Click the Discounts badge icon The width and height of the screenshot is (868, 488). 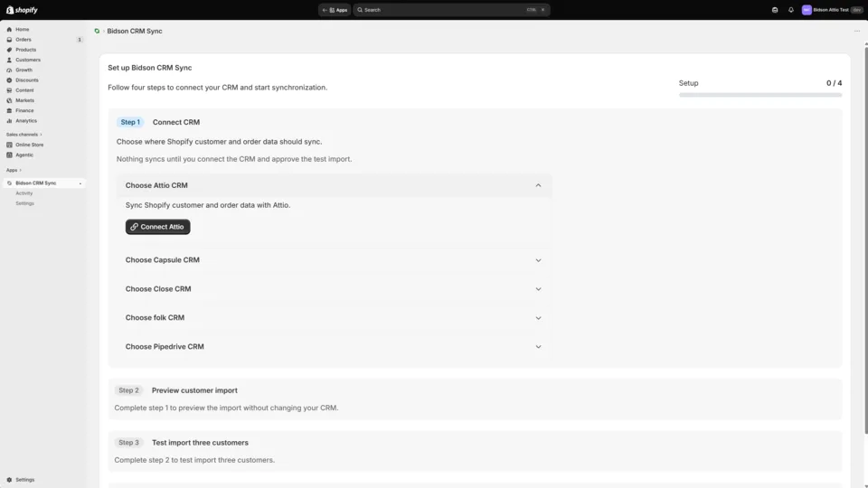click(x=9, y=80)
